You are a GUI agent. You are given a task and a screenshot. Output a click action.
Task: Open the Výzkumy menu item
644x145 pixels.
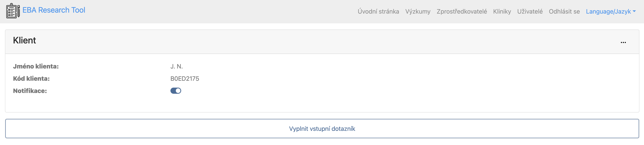coord(418,11)
